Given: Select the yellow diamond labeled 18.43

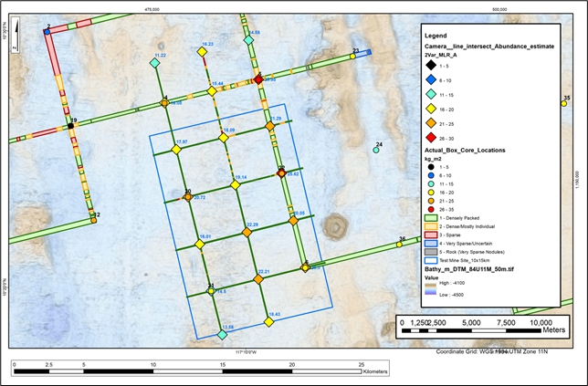Looking at the screenshot, I should pos(271,322).
